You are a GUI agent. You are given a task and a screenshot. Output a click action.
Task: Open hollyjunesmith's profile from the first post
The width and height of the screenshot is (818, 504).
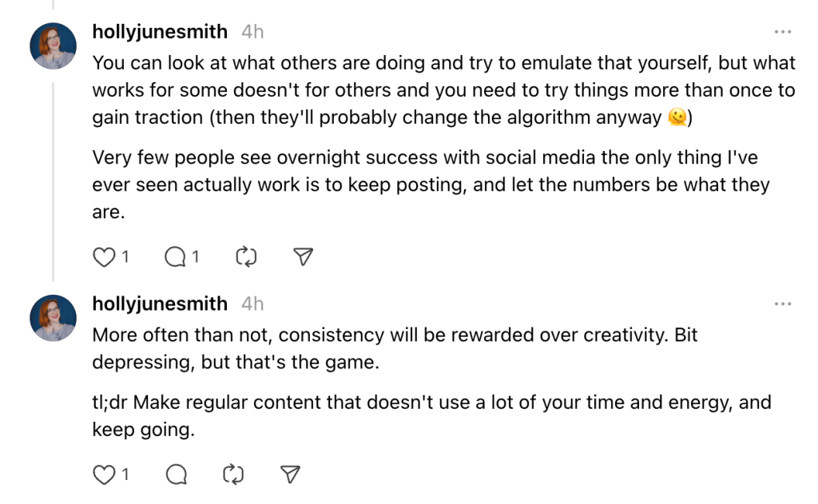point(159,32)
